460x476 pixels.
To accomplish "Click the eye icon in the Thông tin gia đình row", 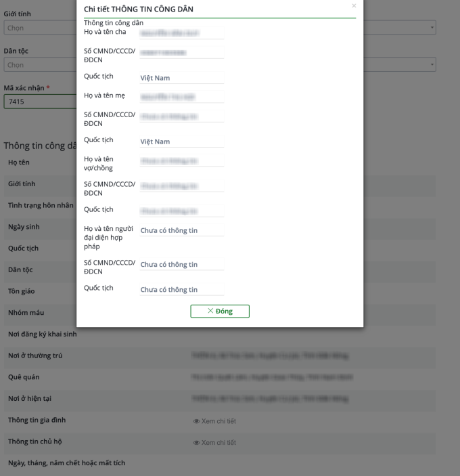I will (196, 421).
